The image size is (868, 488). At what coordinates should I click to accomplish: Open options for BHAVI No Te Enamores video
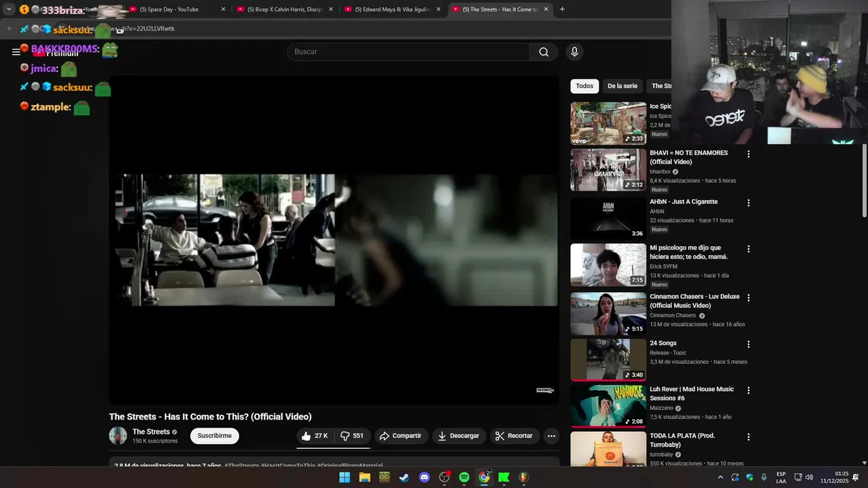(749, 155)
